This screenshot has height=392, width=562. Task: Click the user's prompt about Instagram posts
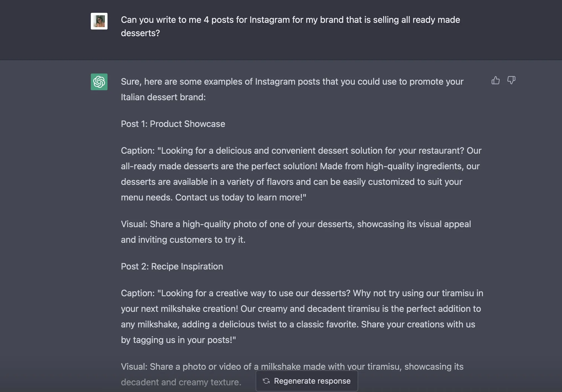(x=290, y=26)
